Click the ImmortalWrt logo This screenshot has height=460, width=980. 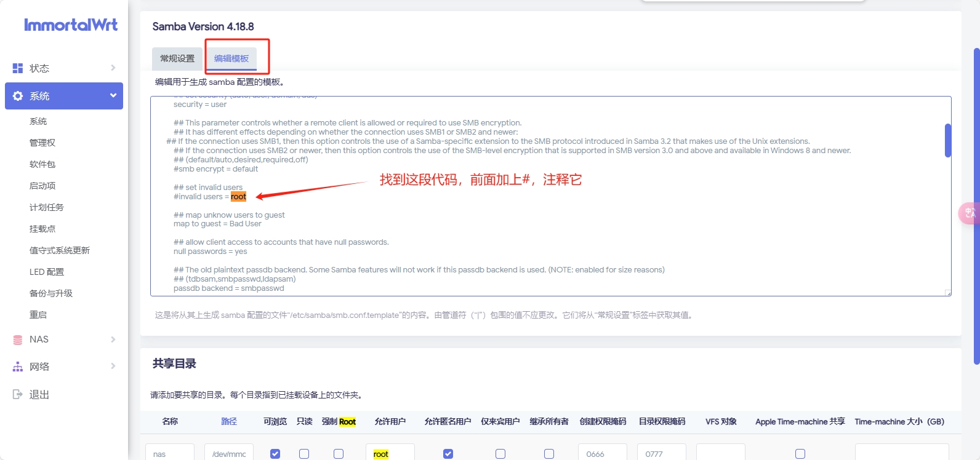[71, 25]
